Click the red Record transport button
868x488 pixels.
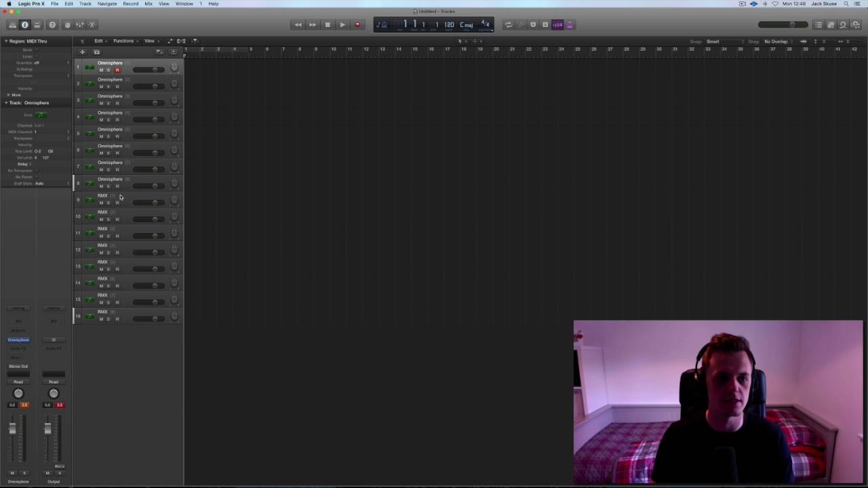pos(357,25)
